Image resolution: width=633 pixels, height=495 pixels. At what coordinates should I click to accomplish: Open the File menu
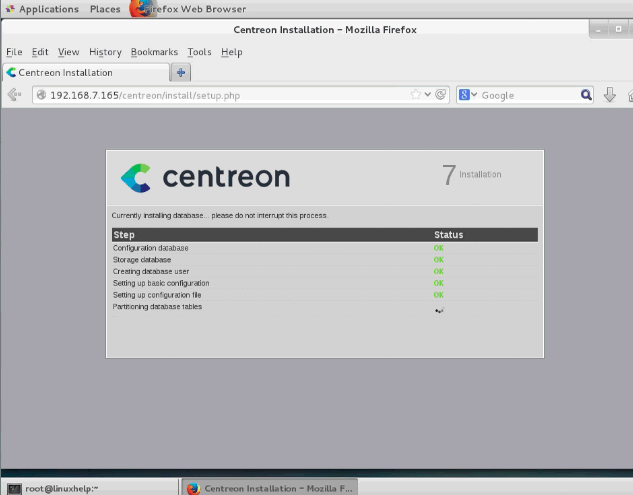(14, 52)
